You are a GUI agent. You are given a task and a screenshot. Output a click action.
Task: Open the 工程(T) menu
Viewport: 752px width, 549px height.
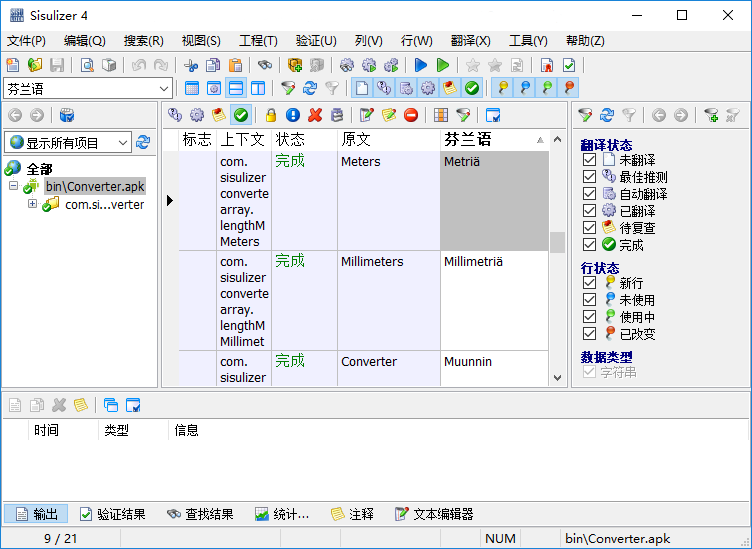pos(258,41)
